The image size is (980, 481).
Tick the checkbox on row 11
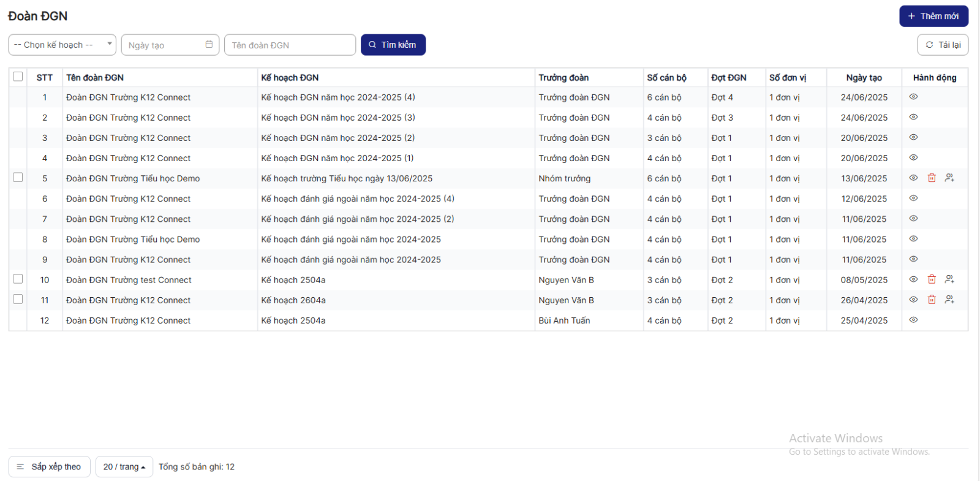[x=18, y=299]
